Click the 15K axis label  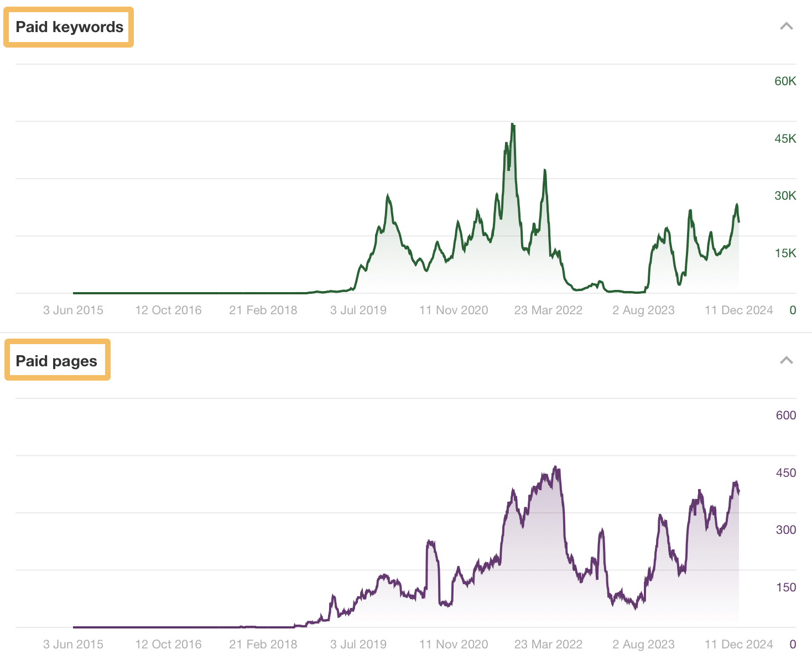[785, 252]
